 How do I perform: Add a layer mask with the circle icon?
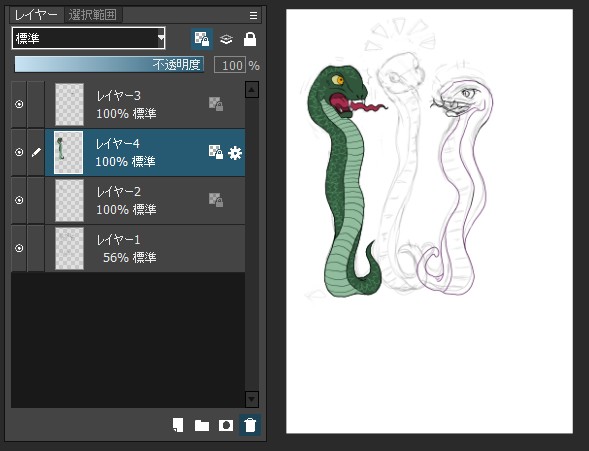pos(226,425)
